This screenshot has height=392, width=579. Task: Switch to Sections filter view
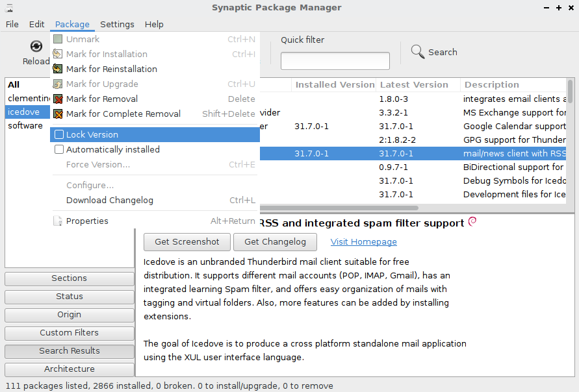pos(70,278)
